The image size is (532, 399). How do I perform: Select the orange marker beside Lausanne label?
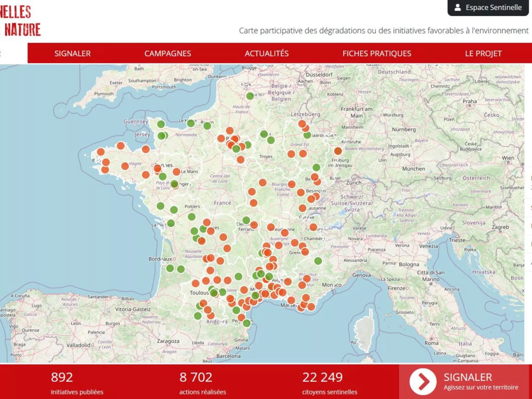pyautogui.click(x=302, y=208)
